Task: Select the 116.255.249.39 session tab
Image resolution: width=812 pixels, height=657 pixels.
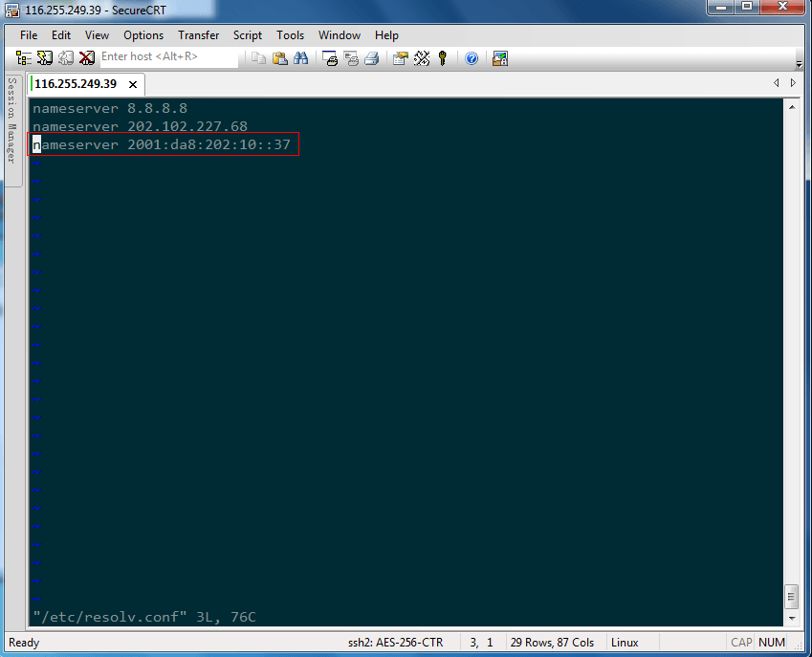Action: pyautogui.click(x=75, y=83)
